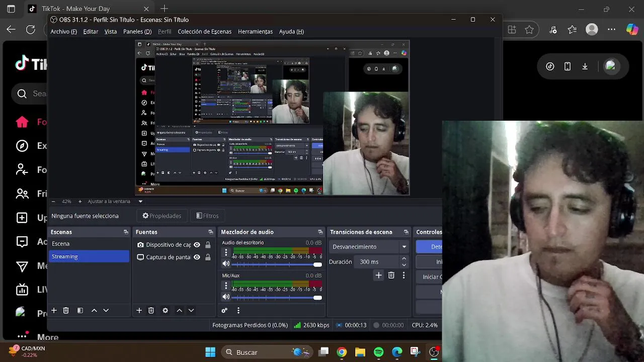Mute Mic/Aux speaker icon
The height and width of the screenshot is (362, 644).
tap(226, 297)
